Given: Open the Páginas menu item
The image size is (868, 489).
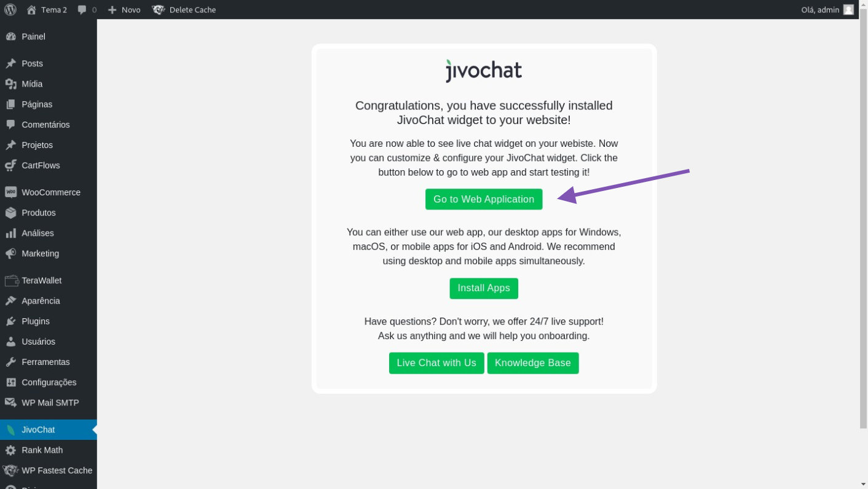Looking at the screenshot, I should coord(49,104).
